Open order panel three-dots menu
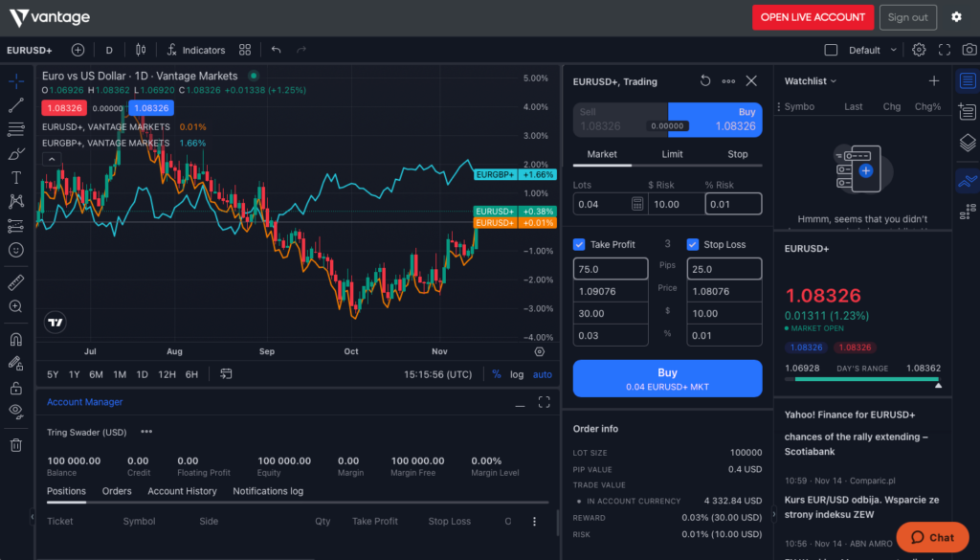Screen dimensions: 980x560 click(728, 81)
